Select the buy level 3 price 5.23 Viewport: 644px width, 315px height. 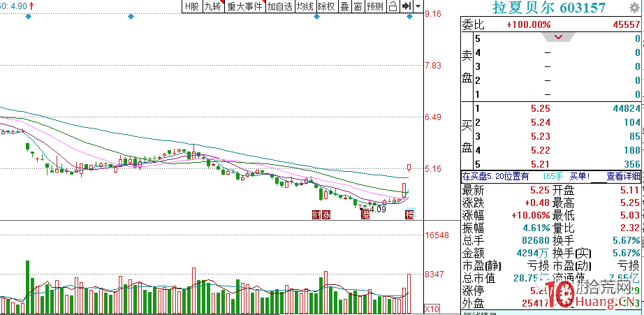540,136
